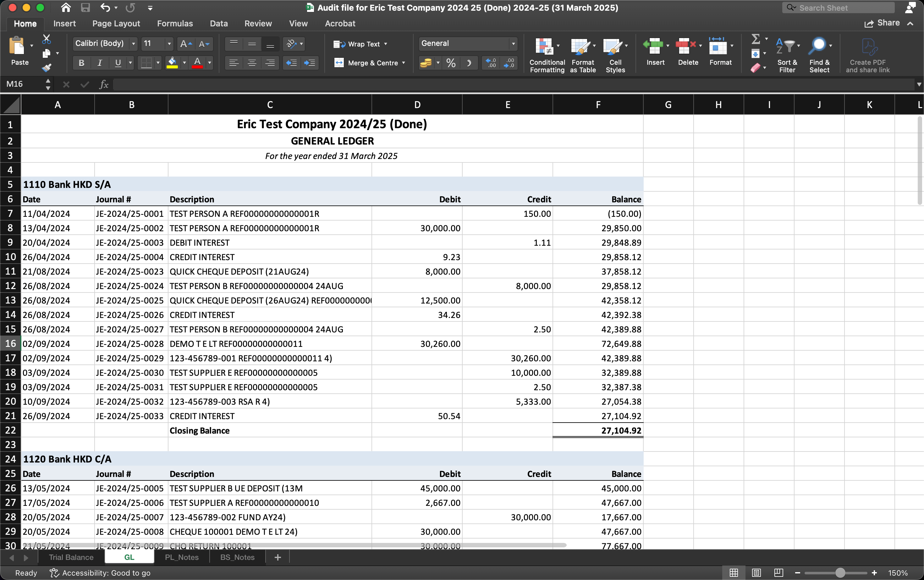Click Increase Decimal icon
924x580 pixels.
click(491, 63)
